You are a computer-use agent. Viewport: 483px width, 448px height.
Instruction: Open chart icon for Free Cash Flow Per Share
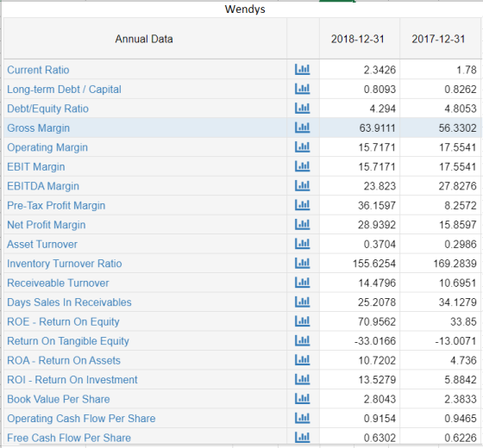(302, 438)
